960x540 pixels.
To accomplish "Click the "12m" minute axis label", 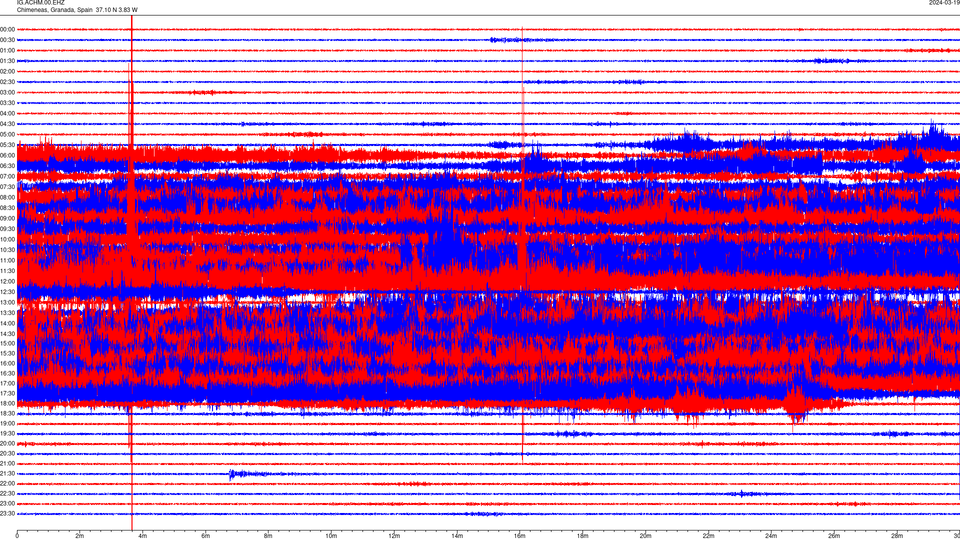I will pos(394,536).
